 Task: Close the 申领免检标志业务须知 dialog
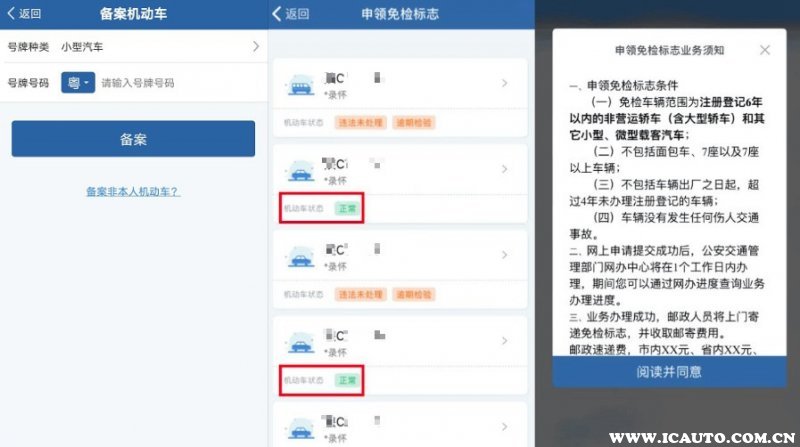[764, 50]
